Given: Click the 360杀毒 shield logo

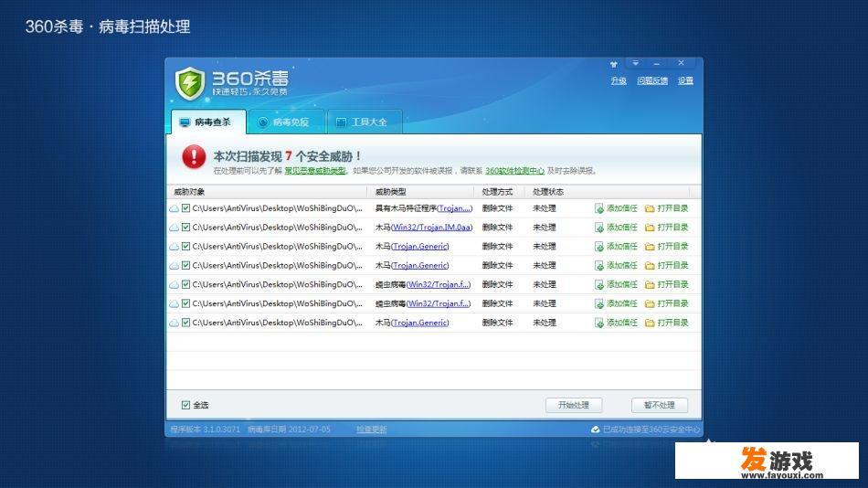Looking at the screenshot, I should pos(190,84).
